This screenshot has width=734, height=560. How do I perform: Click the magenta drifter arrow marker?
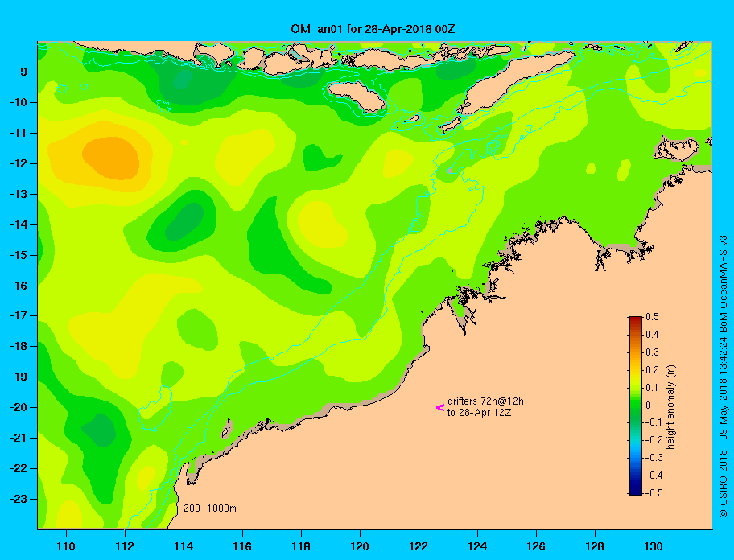click(x=440, y=407)
